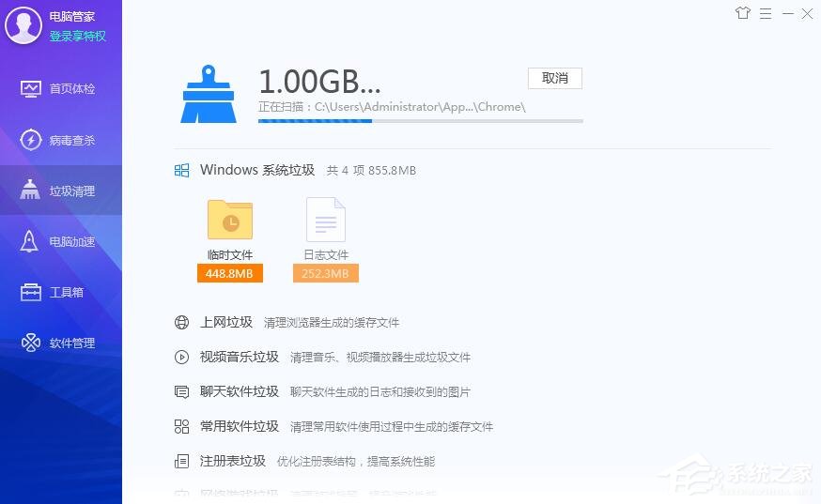Open the 登录享特权 login link
This screenshot has height=504, width=821.
(77, 36)
